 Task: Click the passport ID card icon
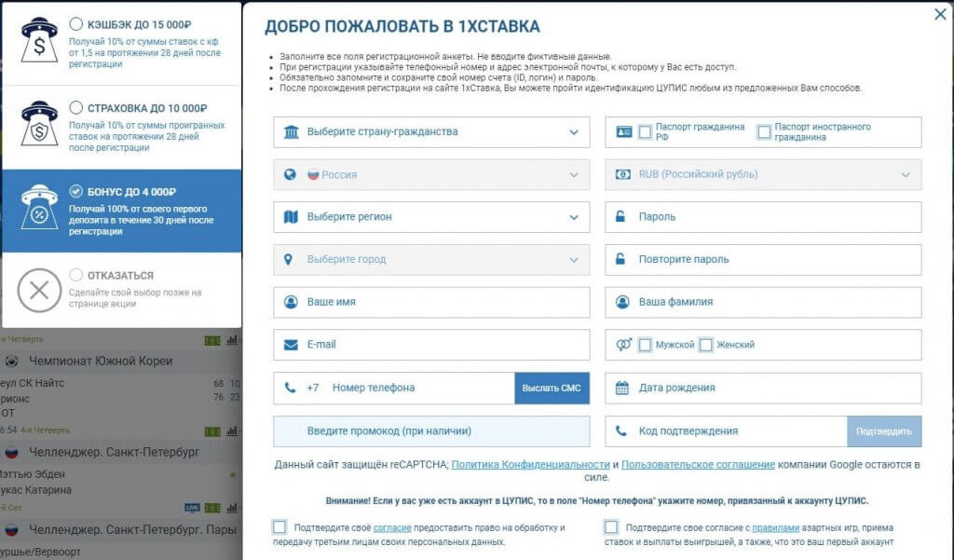coord(623,131)
